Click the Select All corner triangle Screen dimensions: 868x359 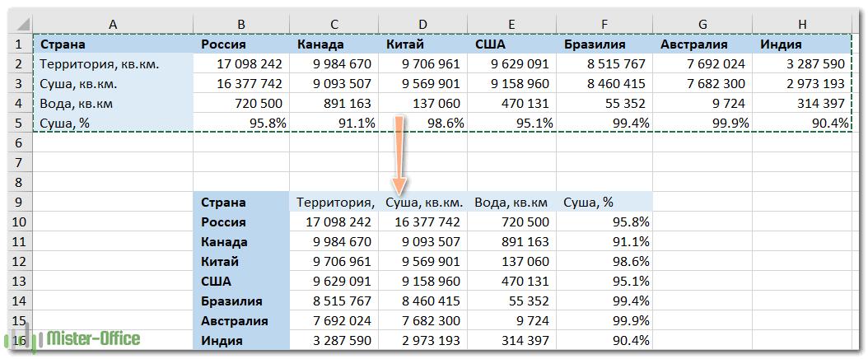click(20, 25)
